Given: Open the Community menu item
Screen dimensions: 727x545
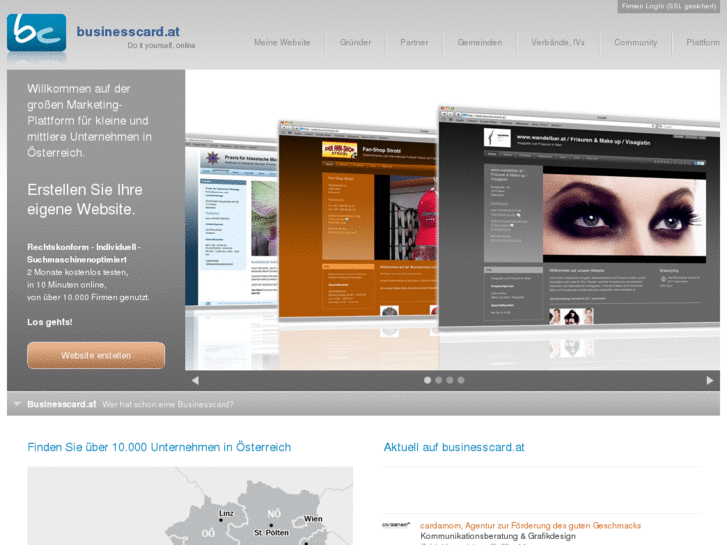Looking at the screenshot, I should tap(636, 42).
